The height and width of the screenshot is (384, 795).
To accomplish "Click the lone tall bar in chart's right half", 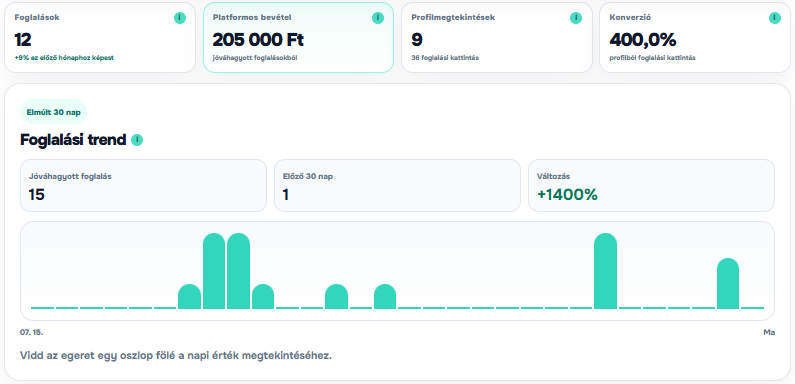I will [605, 271].
